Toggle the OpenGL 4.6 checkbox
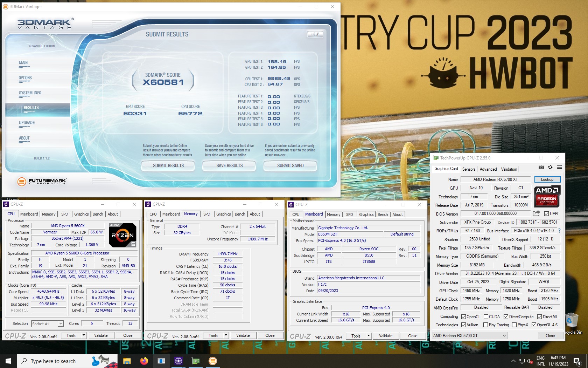The image size is (588, 368). pyautogui.click(x=534, y=325)
